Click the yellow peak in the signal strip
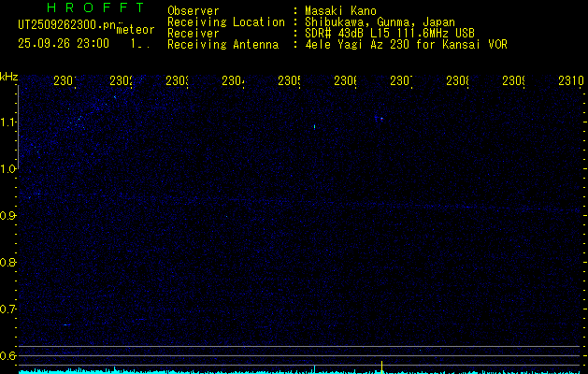588x374 pixels. tap(382, 364)
